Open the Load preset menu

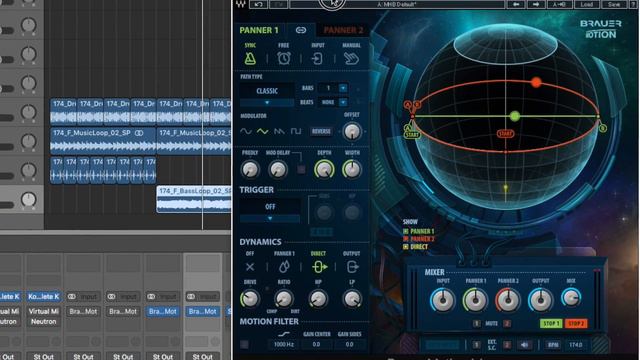pyautogui.click(x=587, y=4)
